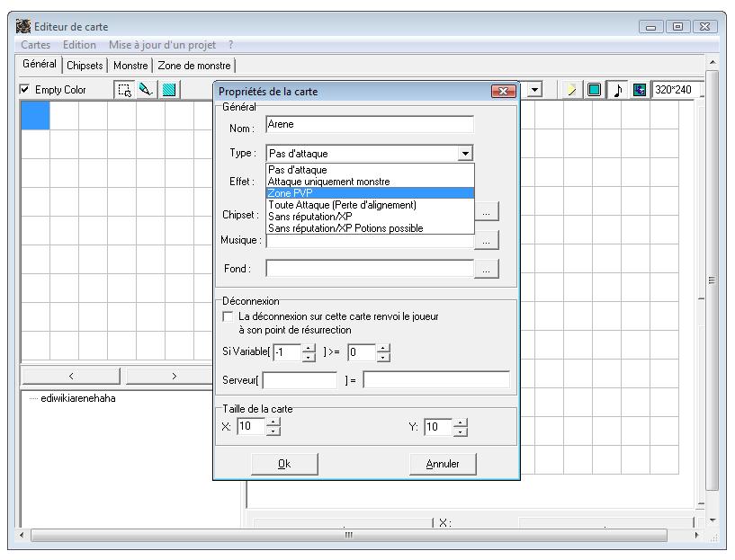Toggle the Empty Color checkbox
The height and width of the screenshot is (560, 735).
pos(24,91)
